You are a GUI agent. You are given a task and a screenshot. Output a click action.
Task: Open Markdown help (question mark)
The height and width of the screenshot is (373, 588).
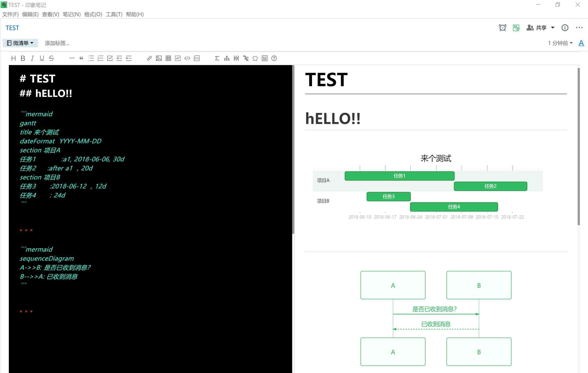(274, 58)
